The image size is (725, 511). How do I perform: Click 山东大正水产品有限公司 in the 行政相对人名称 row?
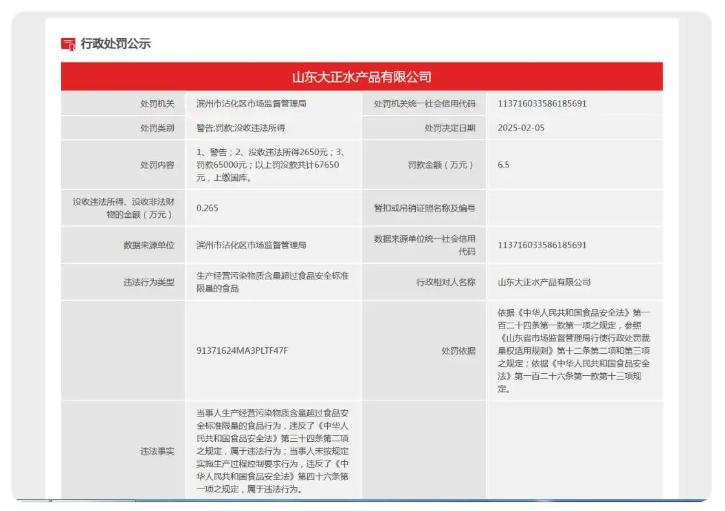(x=544, y=282)
